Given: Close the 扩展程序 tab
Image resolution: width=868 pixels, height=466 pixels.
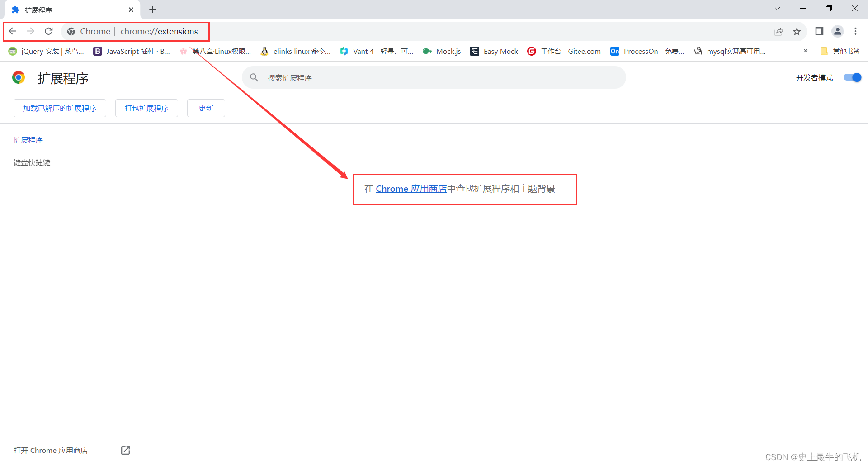Looking at the screenshot, I should [x=131, y=10].
